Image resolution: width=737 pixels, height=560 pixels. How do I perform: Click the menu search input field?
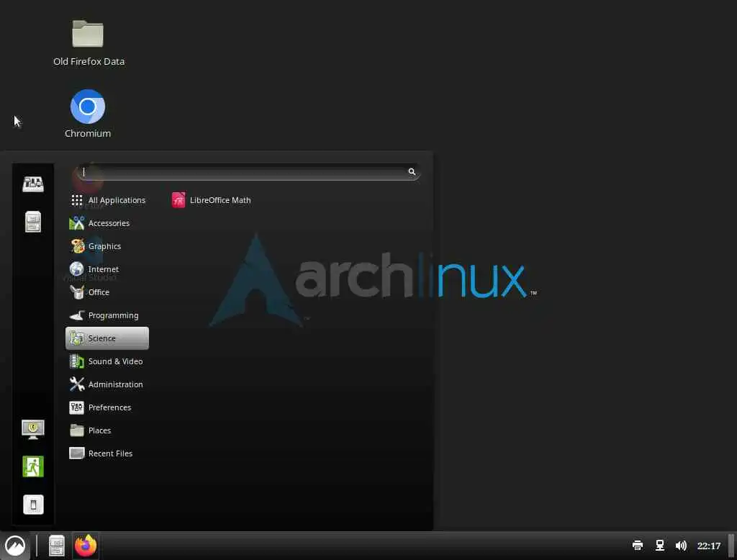[x=248, y=172]
